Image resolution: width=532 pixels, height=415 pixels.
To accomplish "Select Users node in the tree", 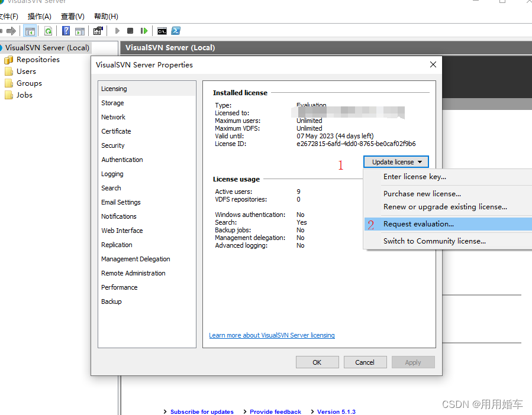I will tap(26, 72).
